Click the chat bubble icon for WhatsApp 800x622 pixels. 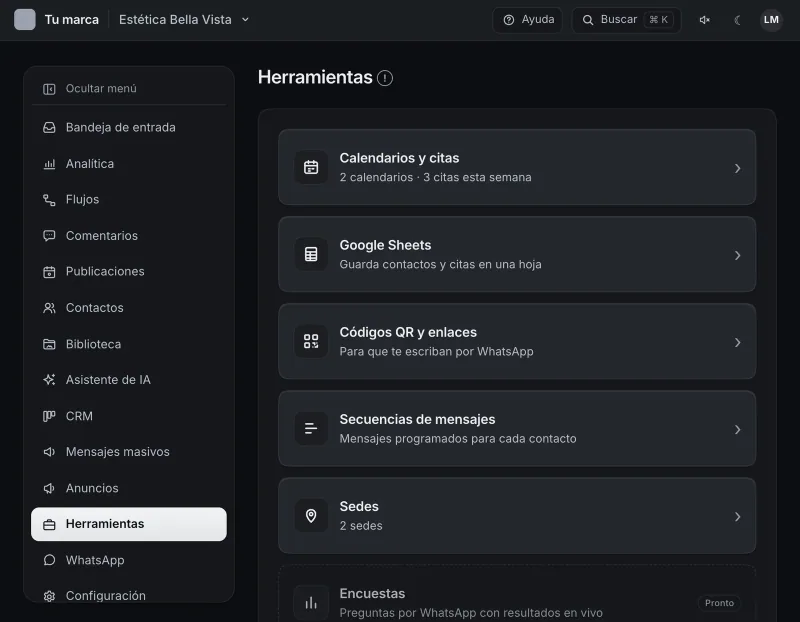click(49, 560)
